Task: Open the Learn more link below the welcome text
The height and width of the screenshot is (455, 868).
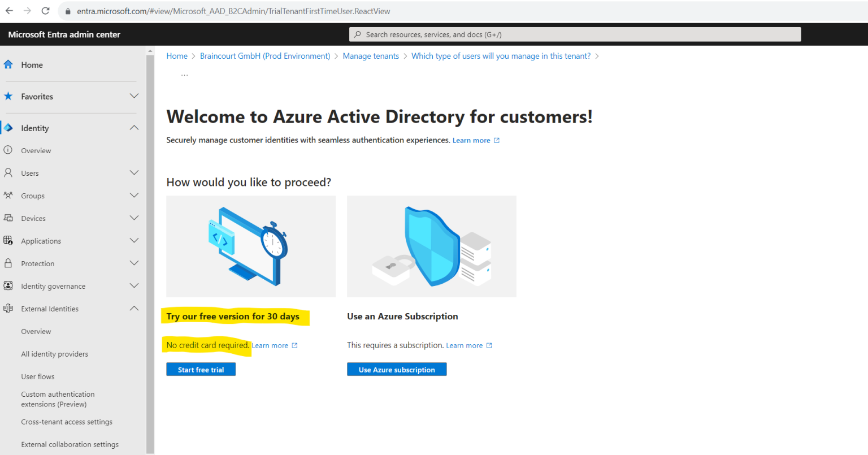Action: point(472,140)
